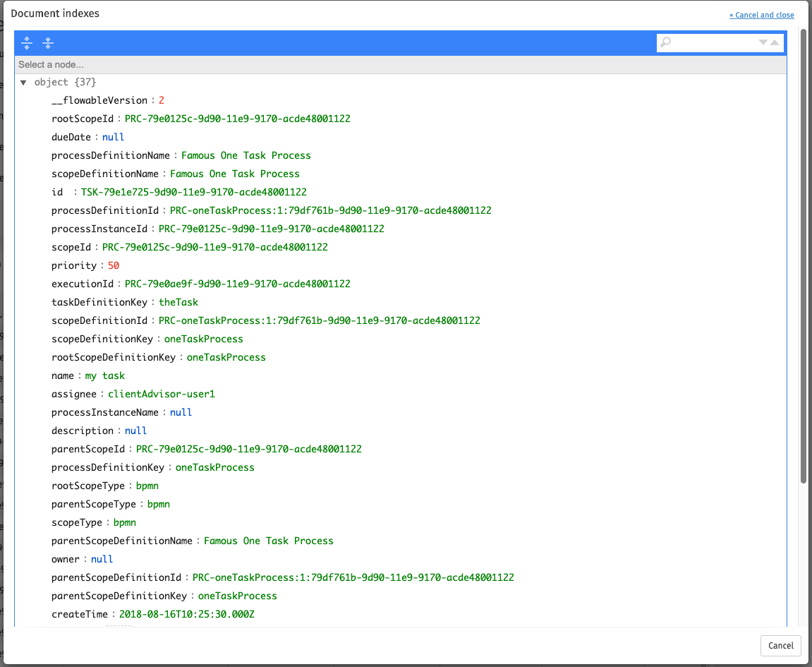
Task: Click the 'Cancel and close' link
Action: (761, 15)
